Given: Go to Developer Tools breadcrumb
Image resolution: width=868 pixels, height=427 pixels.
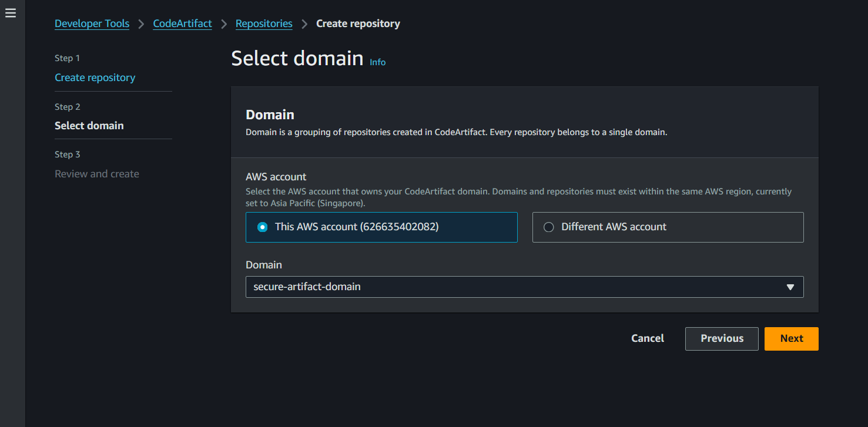Looking at the screenshot, I should 92,23.
